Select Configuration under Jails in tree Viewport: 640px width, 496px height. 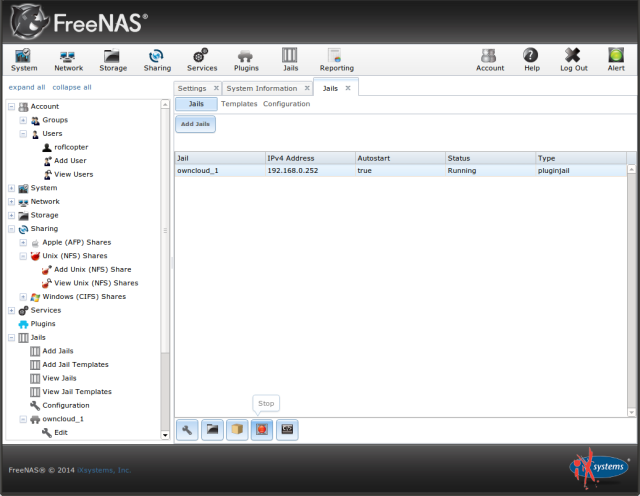60,405
